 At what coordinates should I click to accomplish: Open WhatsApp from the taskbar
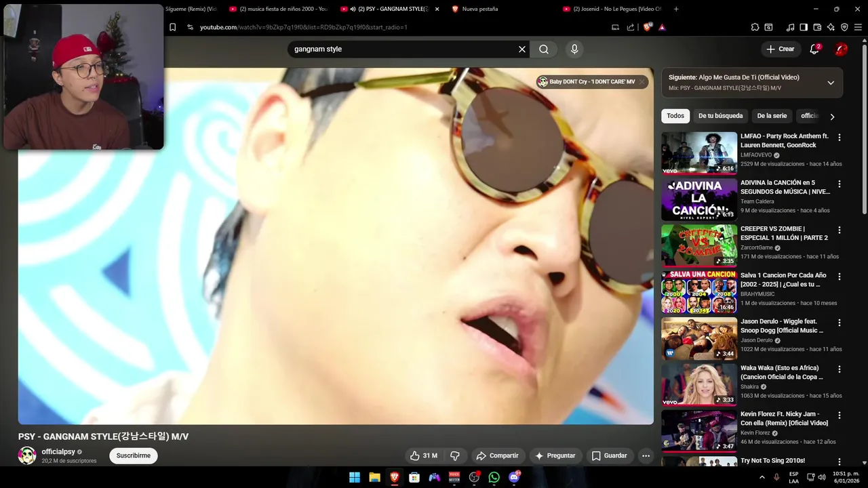click(x=494, y=477)
